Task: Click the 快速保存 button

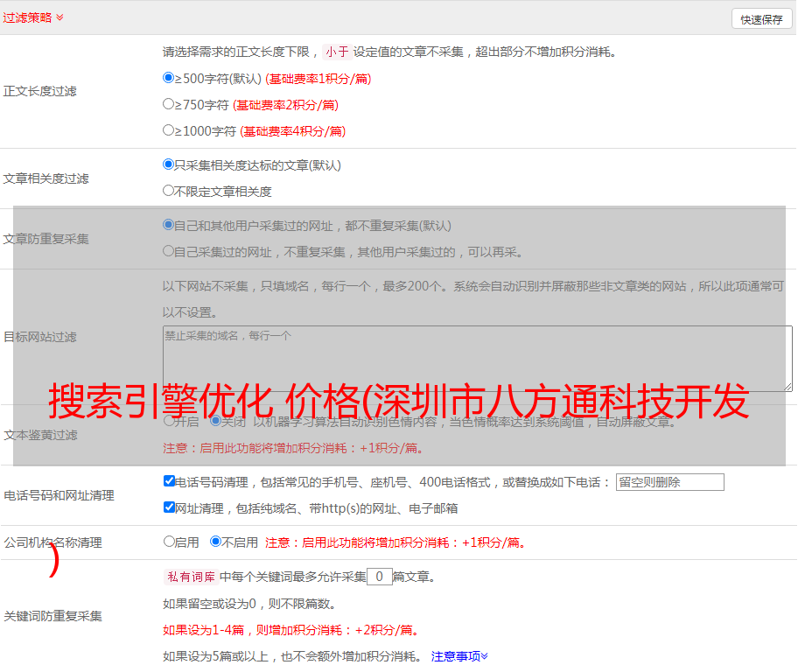Action: [x=761, y=19]
